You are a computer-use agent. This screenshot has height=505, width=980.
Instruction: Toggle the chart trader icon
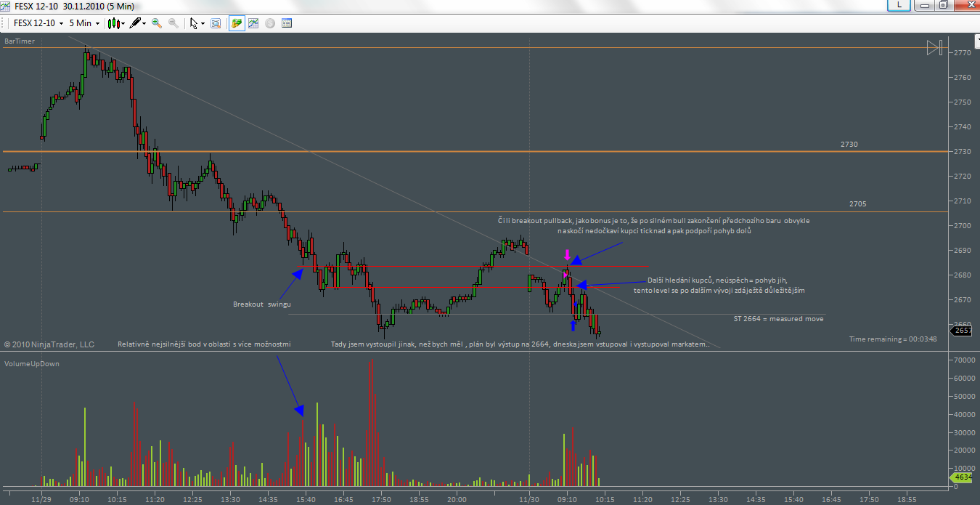pyautogui.click(x=237, y=23)
